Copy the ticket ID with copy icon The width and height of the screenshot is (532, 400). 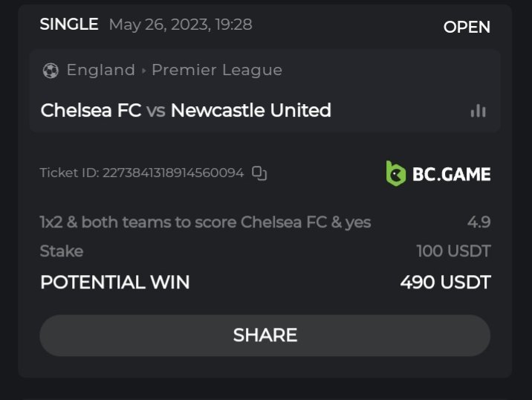pos(259,173)
